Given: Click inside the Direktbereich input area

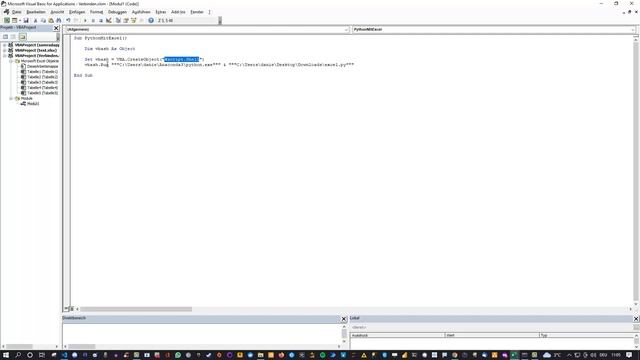Looking at the screenshot, I should (202, 333).
